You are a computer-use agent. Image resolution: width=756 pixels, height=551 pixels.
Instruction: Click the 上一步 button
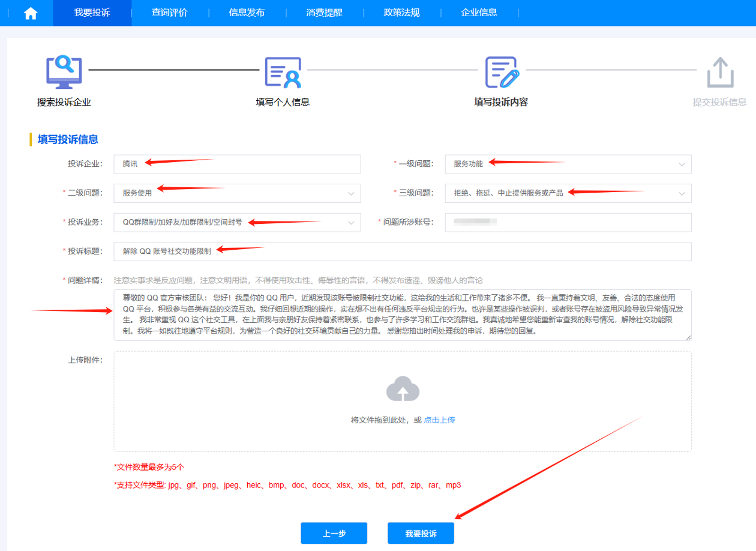[334, 533]
